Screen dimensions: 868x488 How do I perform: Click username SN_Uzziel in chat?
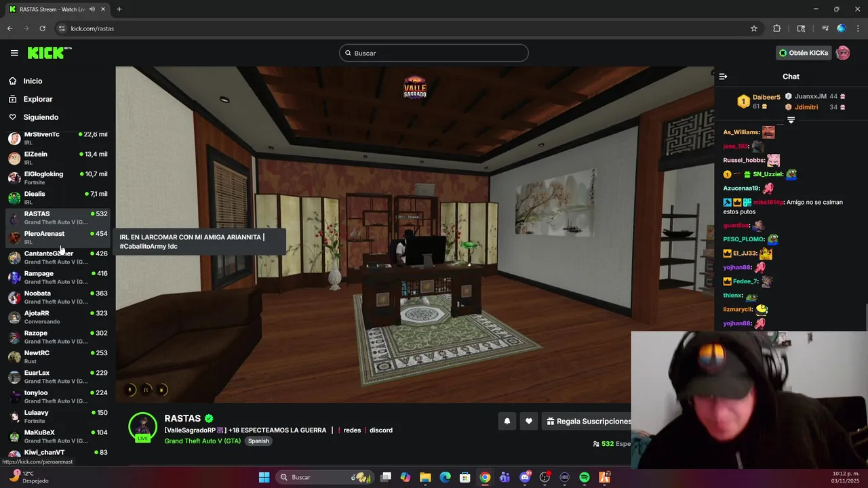point(768,174)
